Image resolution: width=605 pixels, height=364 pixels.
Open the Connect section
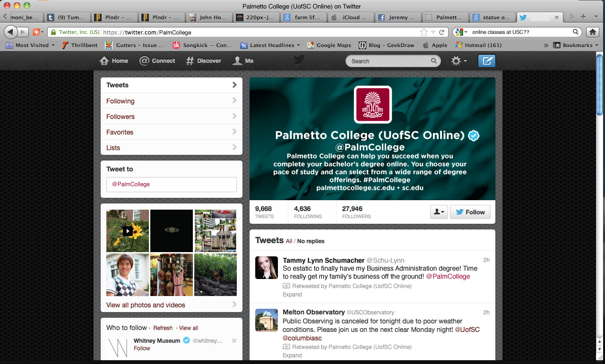click(157, 61)
